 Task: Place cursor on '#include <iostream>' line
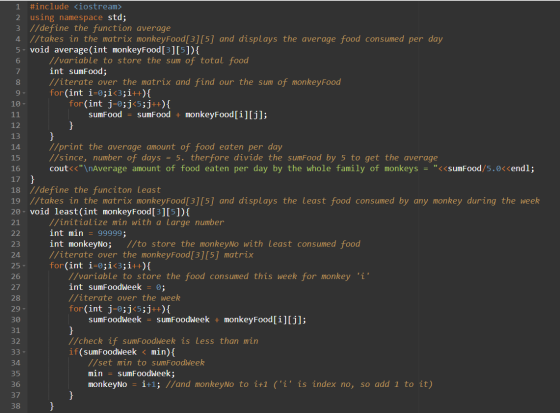click(76, 7)
